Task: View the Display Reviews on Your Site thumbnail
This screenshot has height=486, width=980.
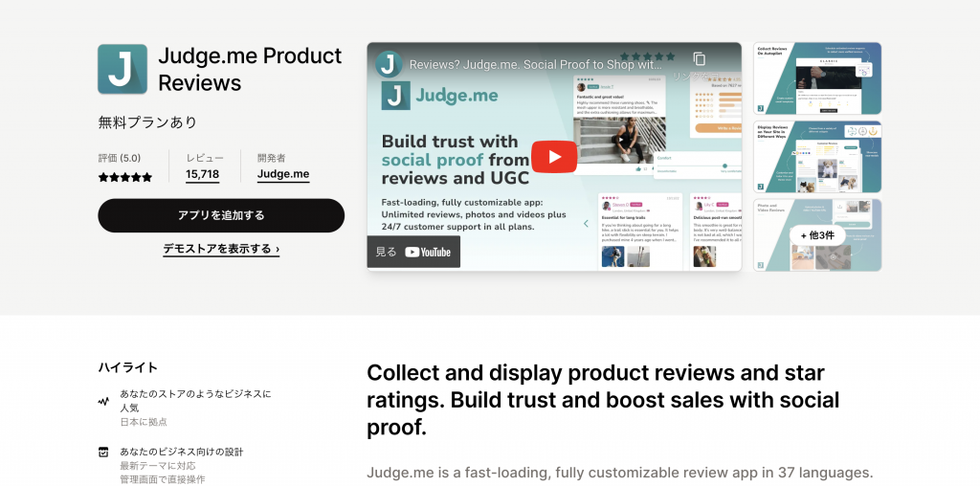Action: pyautogui.click(x=817, y=157)
